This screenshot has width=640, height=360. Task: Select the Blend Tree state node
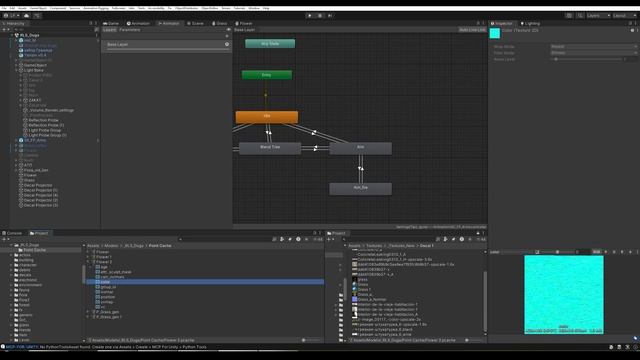270,148
